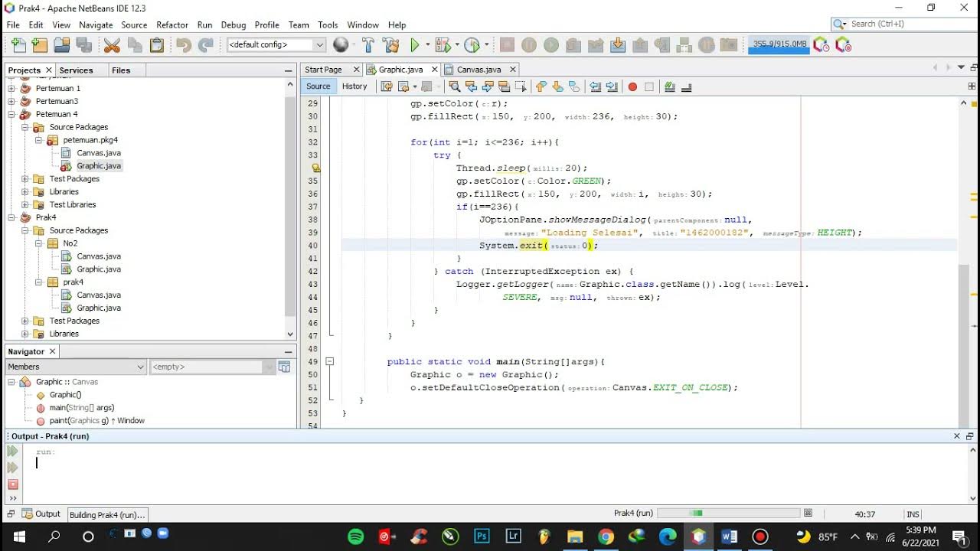Open the Navigate menu
980x551 pixels.
(x=96, y=24)
